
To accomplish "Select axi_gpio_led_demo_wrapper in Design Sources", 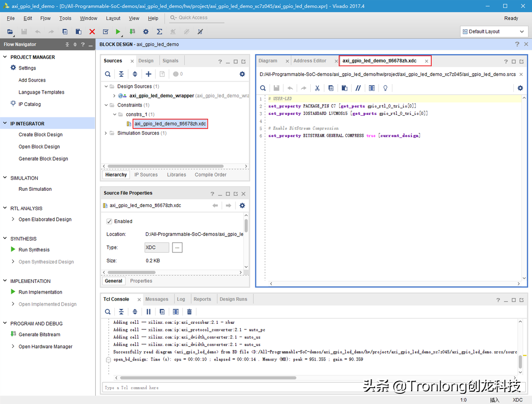I will click(x=161, y=96).
